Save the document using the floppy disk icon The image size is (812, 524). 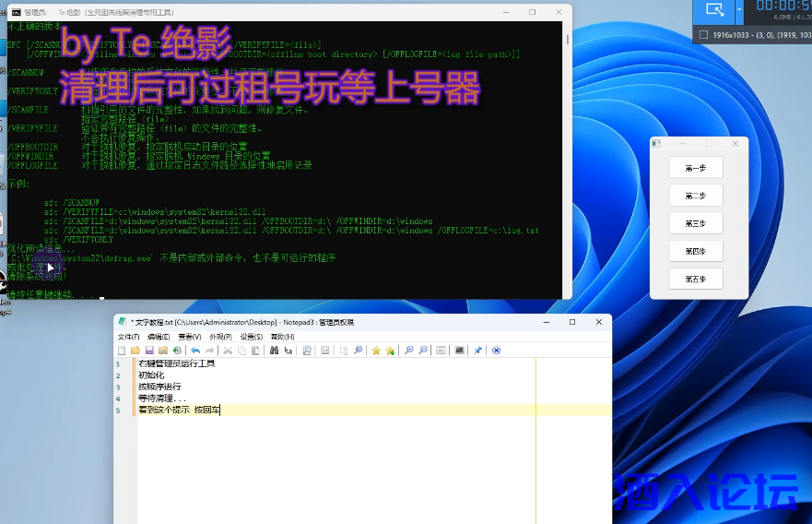(x=149, y=351)
